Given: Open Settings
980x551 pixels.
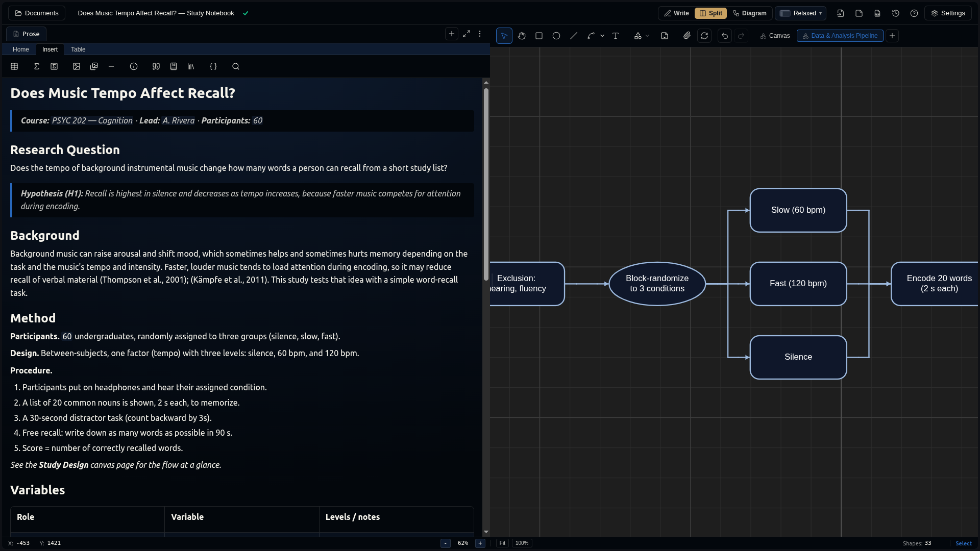Looking at the screenshot, I should [x=948, y=13].
